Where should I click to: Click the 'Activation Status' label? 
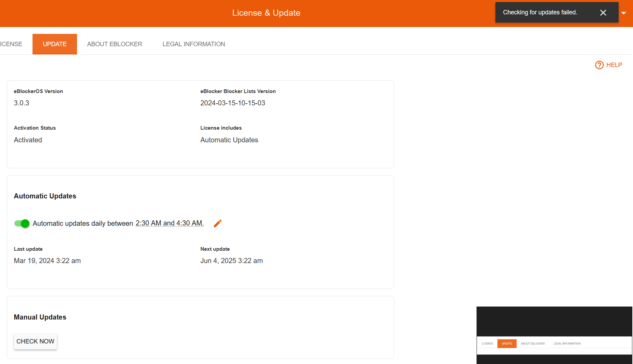[35, 128]
